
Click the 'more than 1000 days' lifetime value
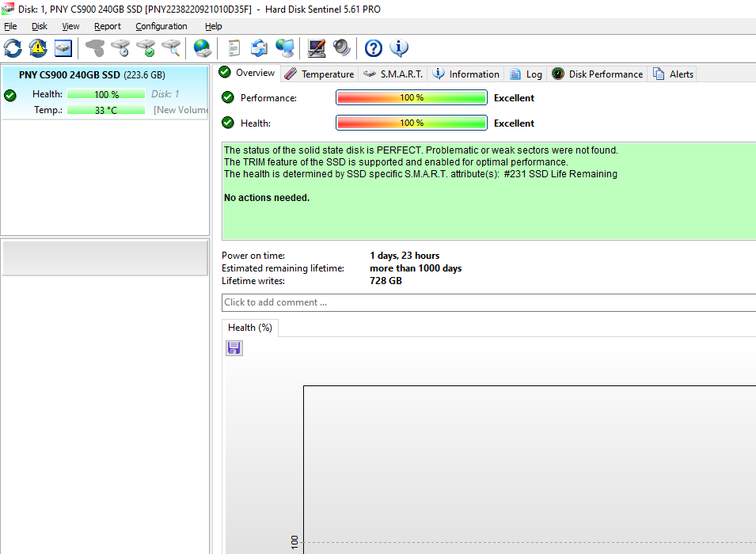point(416,268)
